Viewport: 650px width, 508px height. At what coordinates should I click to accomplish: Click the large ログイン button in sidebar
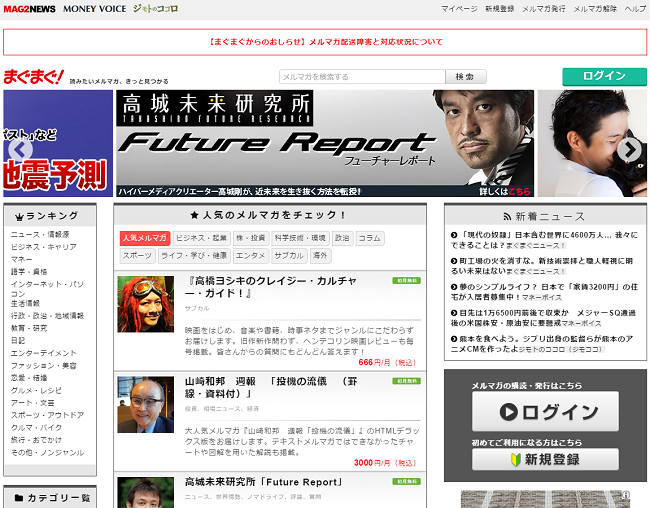click(546, 412)
